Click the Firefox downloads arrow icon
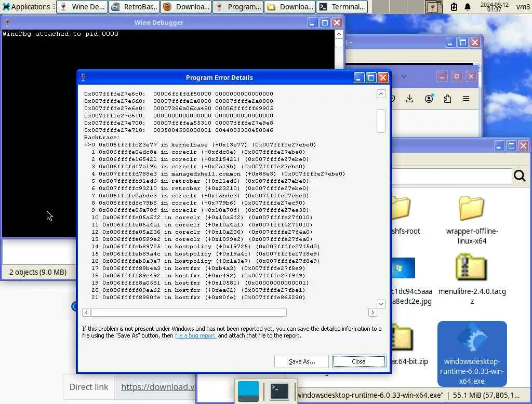532x404 pixels. pyautogui.click(x=410, y=99)
